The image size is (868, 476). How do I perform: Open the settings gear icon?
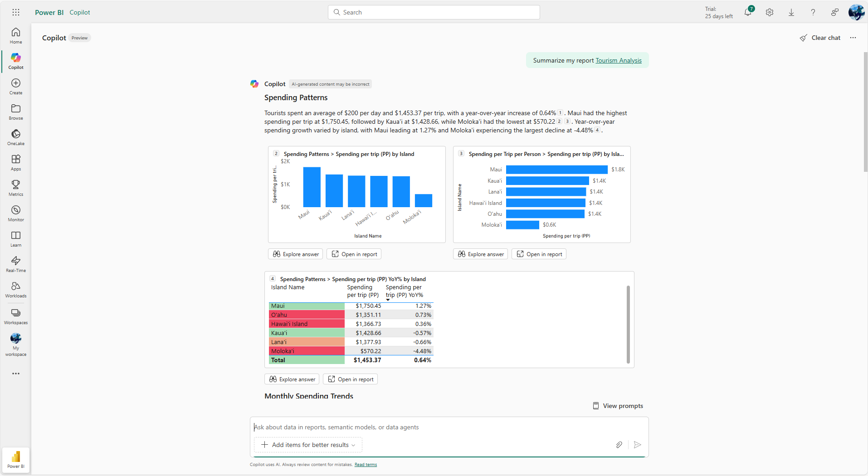tap(770, 12)
